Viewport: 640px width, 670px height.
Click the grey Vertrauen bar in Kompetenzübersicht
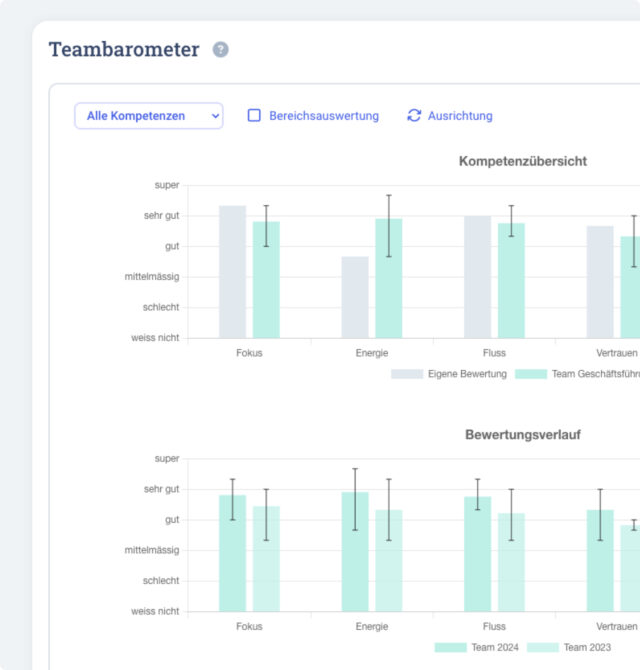click(x=600, y=282)
